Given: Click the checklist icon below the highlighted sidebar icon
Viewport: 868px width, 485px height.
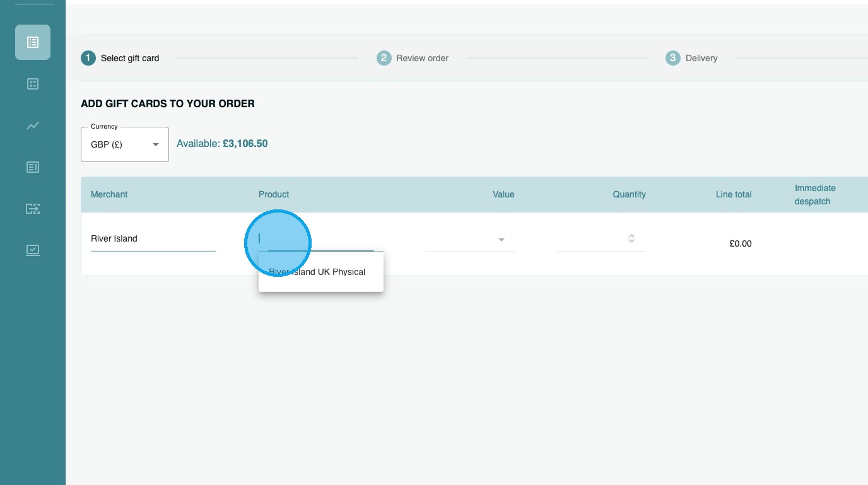Looking at the screenshot, I should (33, 84).
